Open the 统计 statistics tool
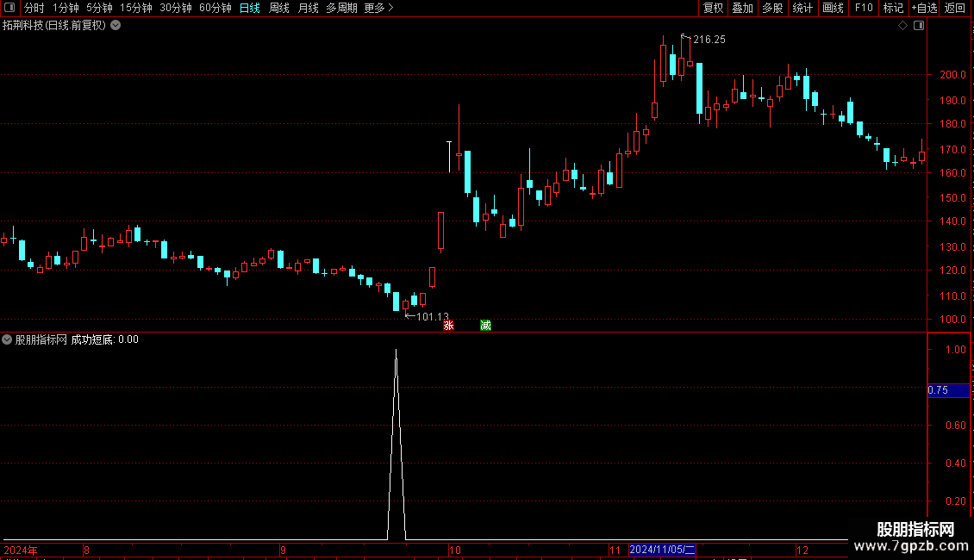 [802, 8]
